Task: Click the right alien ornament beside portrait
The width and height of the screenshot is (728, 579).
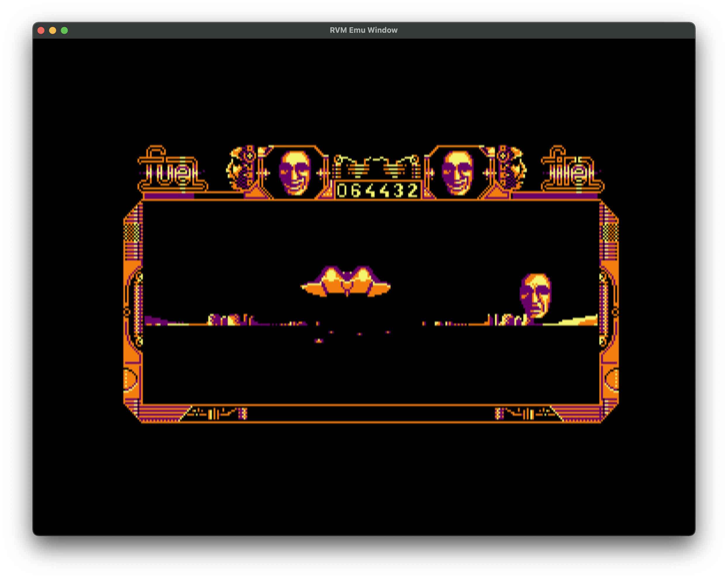Action: tap(511, 168)
